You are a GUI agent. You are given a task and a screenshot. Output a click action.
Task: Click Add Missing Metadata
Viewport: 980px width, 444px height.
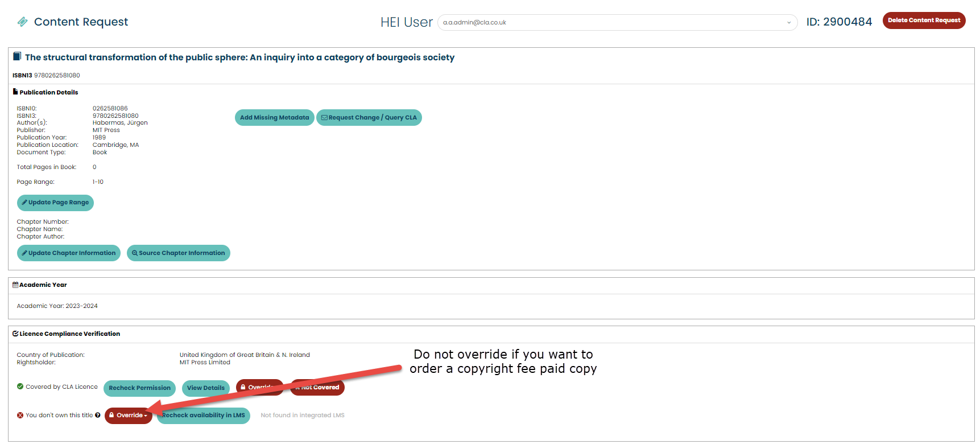tap(274, 118)
